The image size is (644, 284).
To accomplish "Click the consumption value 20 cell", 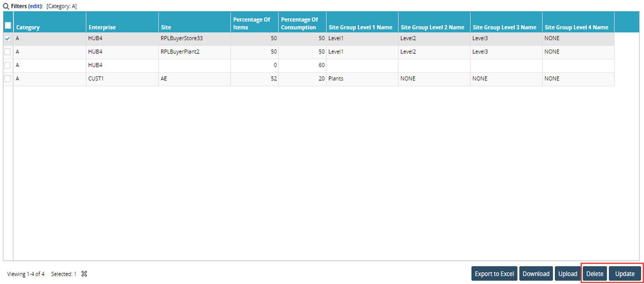I will point(302,79).
